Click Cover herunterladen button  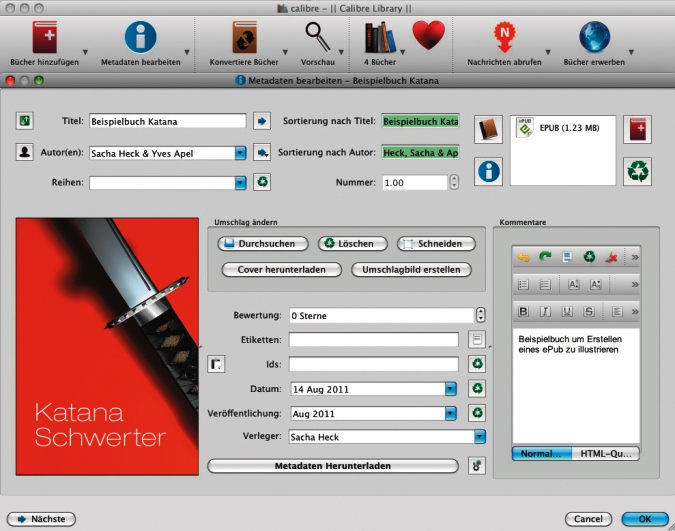[282, 270]
